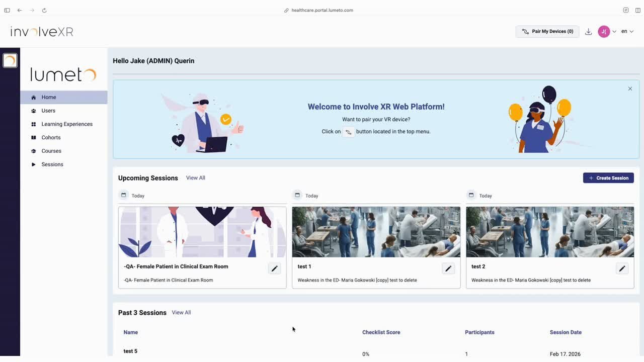Click the Session Date column header
The image size is (644, 362).
pyautogui.click(x=566, y=332)
